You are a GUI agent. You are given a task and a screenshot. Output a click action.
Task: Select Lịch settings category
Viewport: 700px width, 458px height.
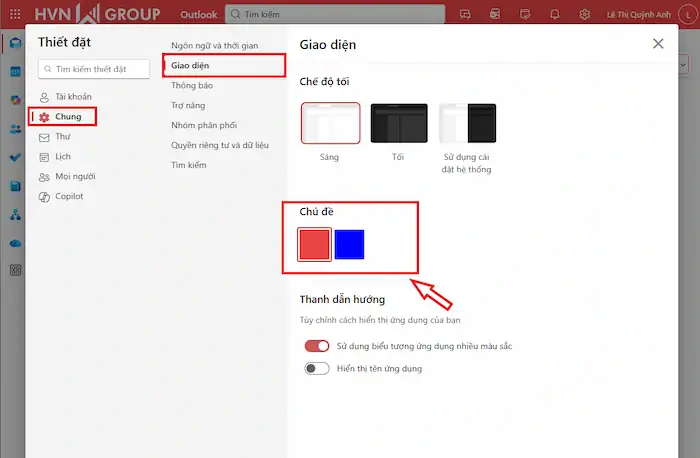point(54,157)
